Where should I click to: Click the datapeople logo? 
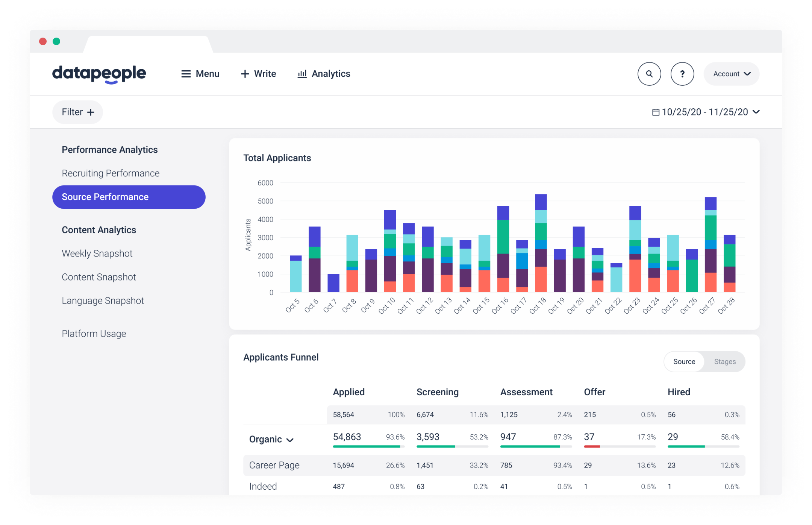pyautogui.click(x=99, y=74)
